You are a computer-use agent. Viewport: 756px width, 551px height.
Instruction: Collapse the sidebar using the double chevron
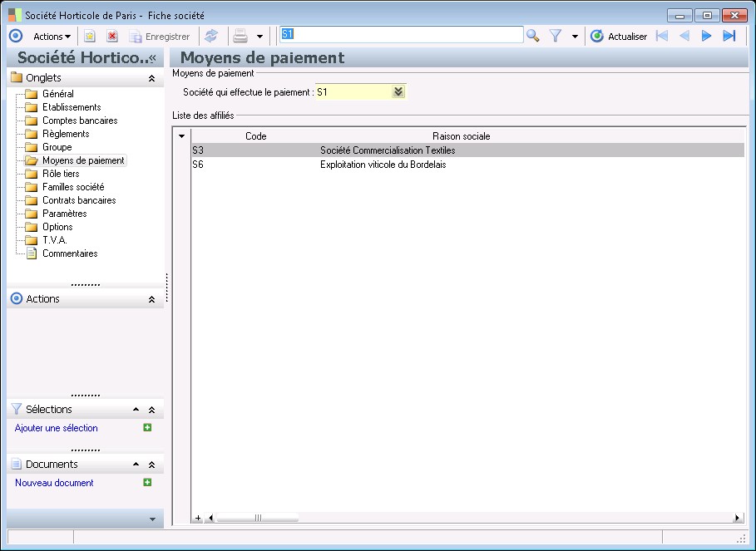(x=152, y=58)
